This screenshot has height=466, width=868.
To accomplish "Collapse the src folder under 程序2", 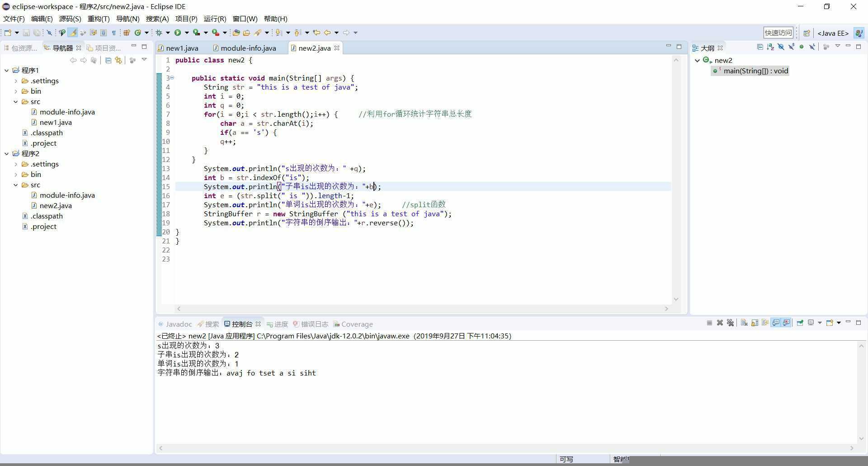I will (16, 185).
